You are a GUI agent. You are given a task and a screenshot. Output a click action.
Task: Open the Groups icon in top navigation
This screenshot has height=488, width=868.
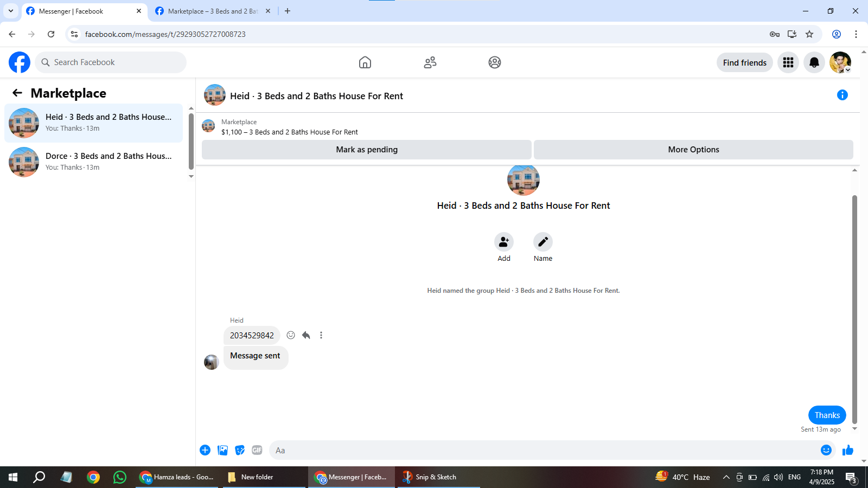coord(495,62)
